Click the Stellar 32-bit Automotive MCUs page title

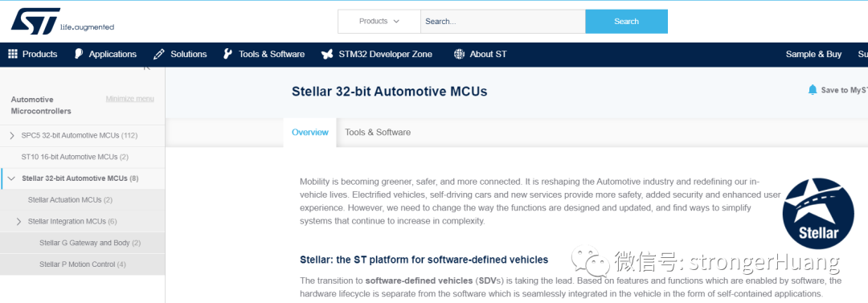[390, 92]
